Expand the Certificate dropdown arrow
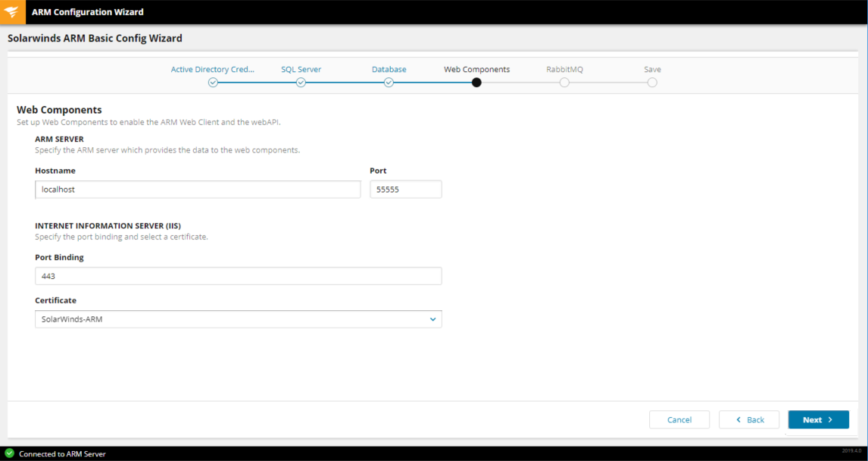Viewport: 868px width, 461px height. (x=432, y=319)
